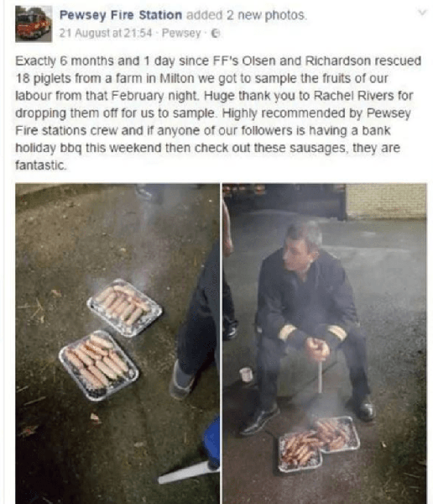Click the blue object at left photo's edge
Image resolution: width=433 pixels, height=504 pixels.
click(x=212, y=440)
